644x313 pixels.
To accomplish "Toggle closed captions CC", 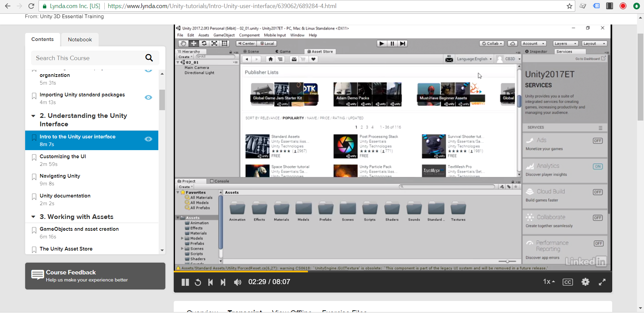I will (x=568, y=282).
